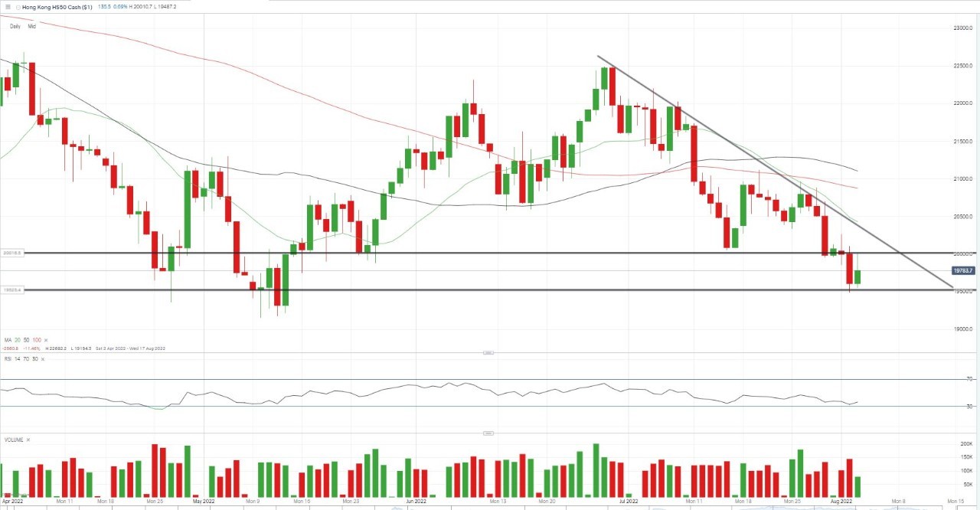Click the circle icon beside Hong Kong HS50
Viewport: 980px width, 510px height.
(18, 7)
